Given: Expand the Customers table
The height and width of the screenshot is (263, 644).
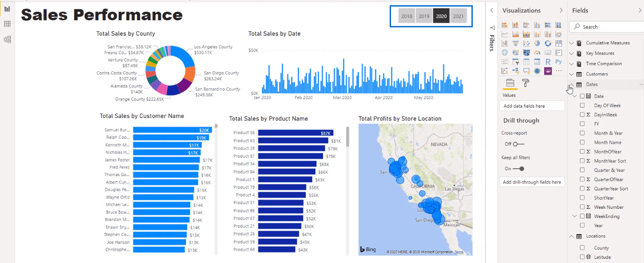Looking at the screenshot, I should click(x=571, y=74).
